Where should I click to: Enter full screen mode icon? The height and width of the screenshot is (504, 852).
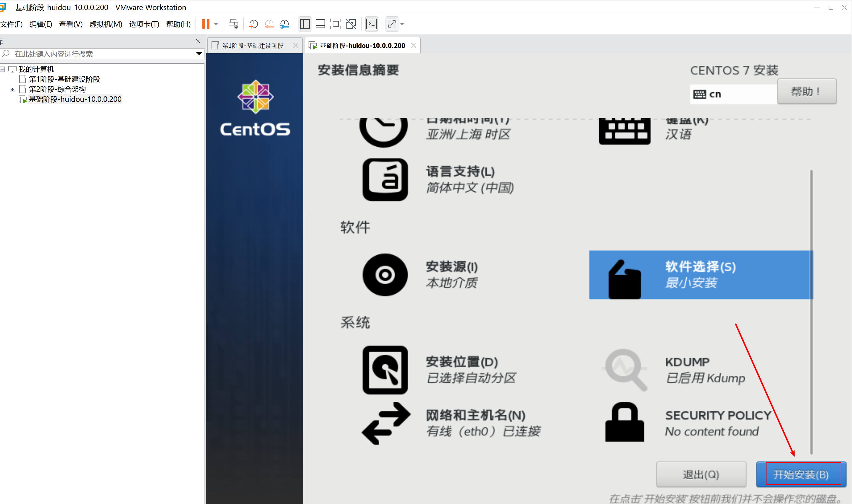tap(335, 24)
